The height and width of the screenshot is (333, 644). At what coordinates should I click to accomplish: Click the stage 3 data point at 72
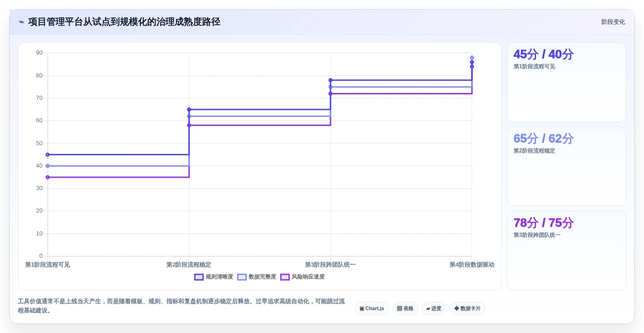(x=330, y=94)
